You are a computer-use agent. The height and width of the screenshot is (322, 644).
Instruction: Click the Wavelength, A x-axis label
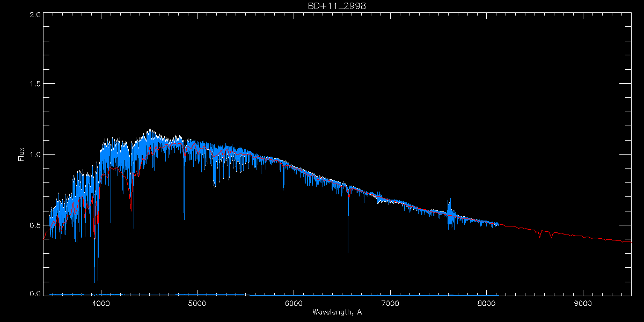[x=337, y=312]
